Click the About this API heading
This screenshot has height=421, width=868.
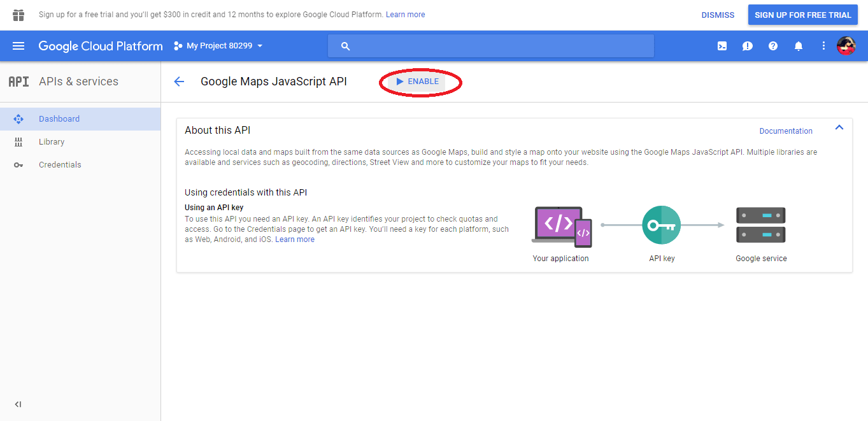(217, 131)
